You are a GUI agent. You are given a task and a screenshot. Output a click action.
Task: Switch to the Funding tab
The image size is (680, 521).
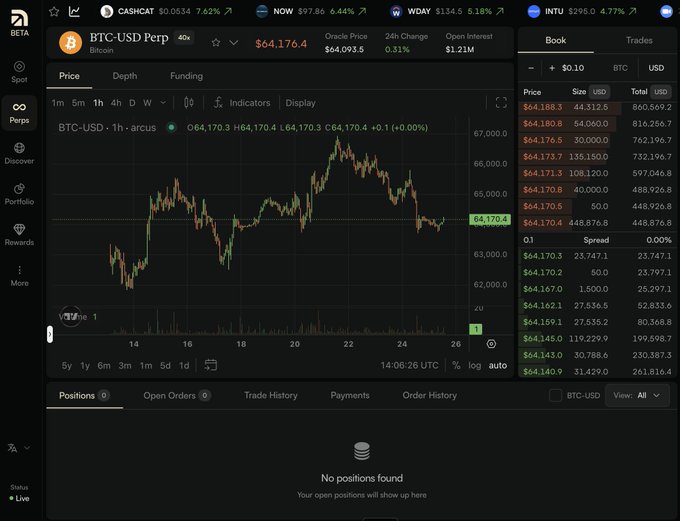tap(186, 76)
